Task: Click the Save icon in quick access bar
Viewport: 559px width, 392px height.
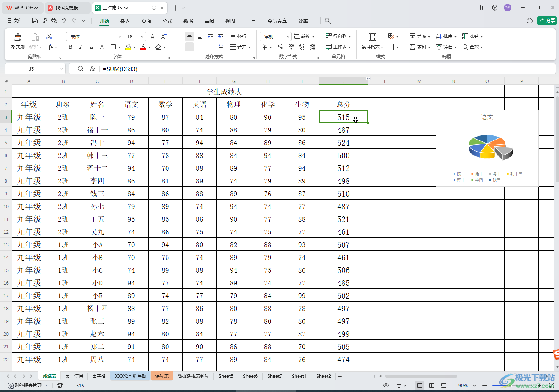Action: click(x=35, y=21)
